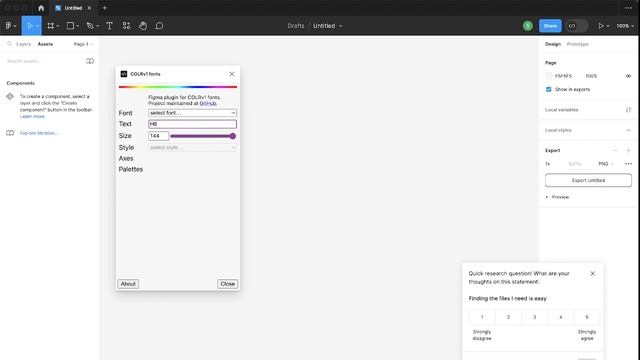Open the PNG export format dropdown

tap(606, 164)
